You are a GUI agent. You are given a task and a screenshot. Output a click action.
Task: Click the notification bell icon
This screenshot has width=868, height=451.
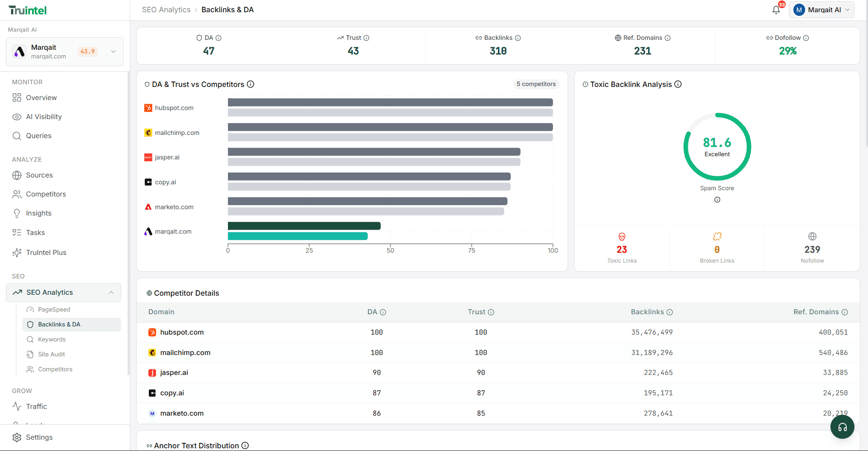(776, 10)
